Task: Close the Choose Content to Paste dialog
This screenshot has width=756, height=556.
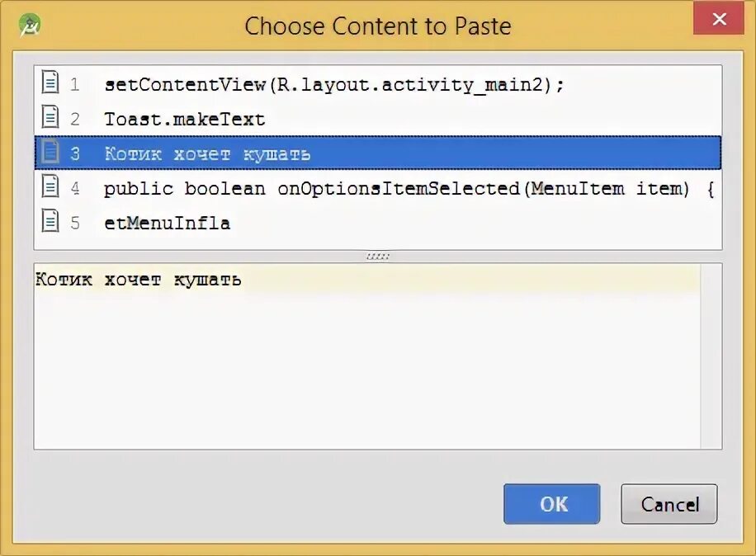Action: (719, 19)
